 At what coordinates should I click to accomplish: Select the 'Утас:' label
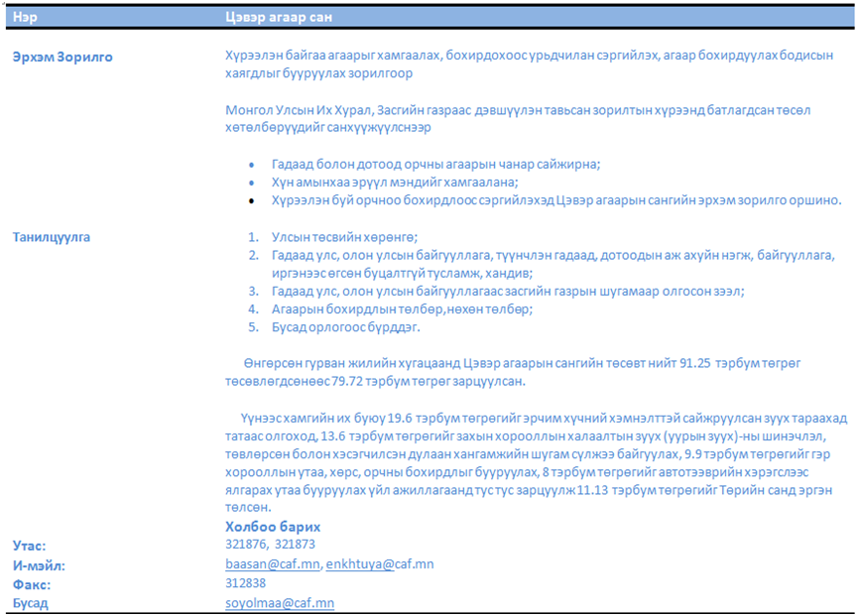[30, 546]
